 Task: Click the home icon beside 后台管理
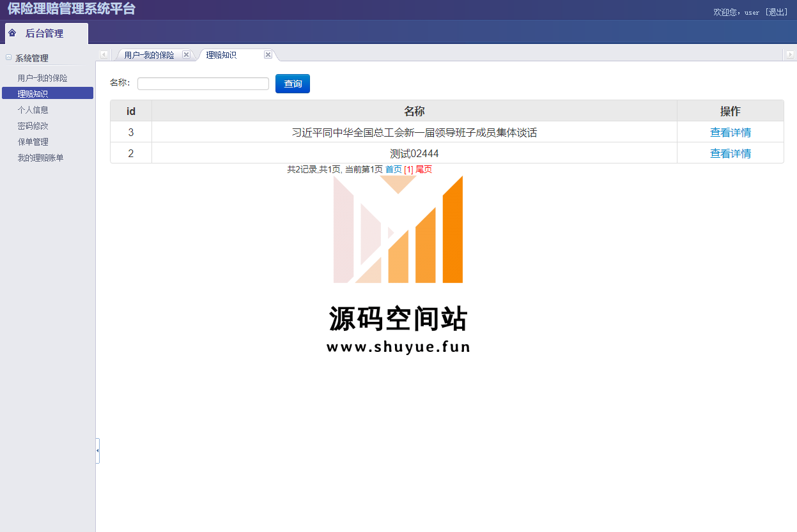(x=12, y=33)
